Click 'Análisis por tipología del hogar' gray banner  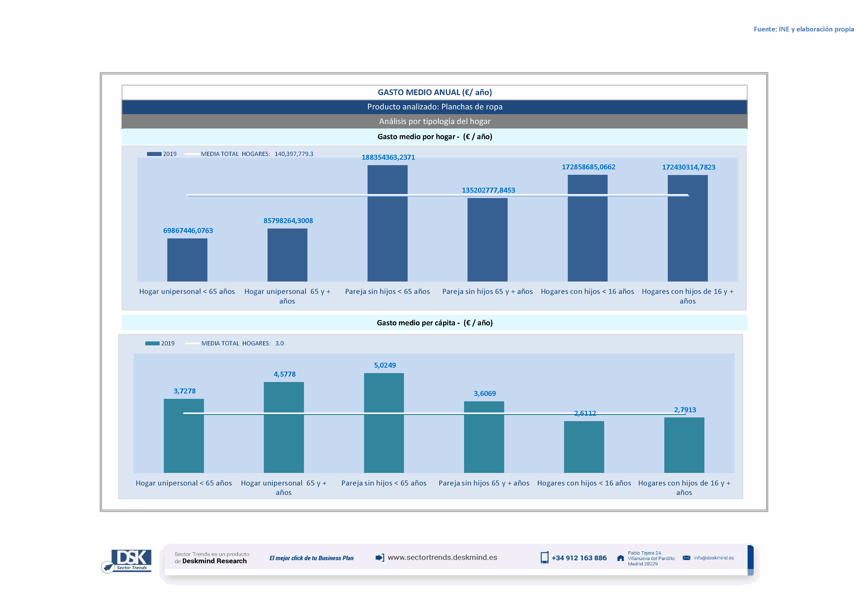coord(434,121)
